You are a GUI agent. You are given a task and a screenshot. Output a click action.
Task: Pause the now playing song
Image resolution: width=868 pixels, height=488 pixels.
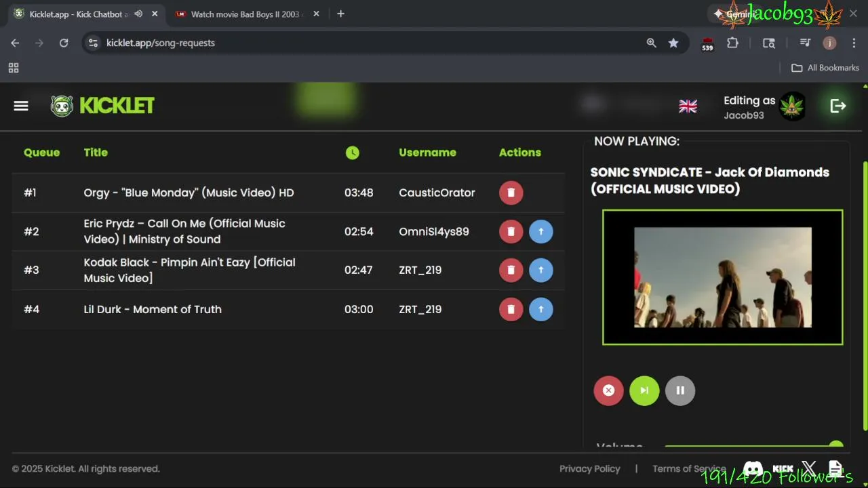coord(680,390)
